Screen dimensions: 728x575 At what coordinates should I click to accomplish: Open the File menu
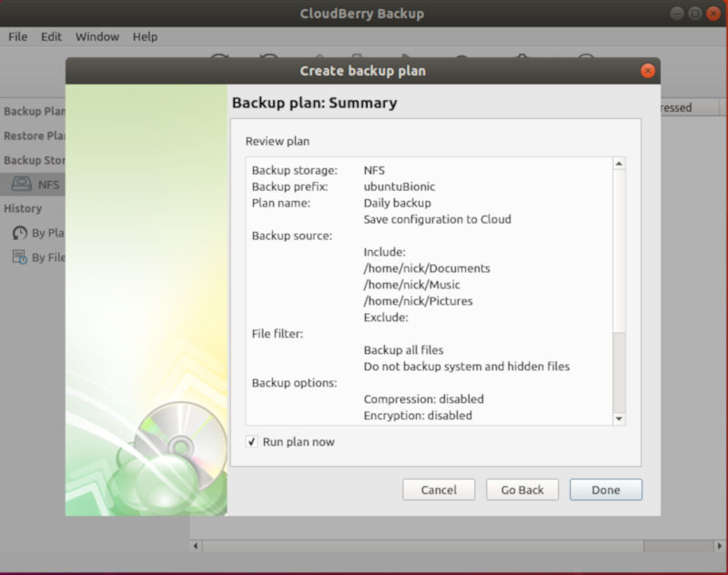tap(17, 36)
